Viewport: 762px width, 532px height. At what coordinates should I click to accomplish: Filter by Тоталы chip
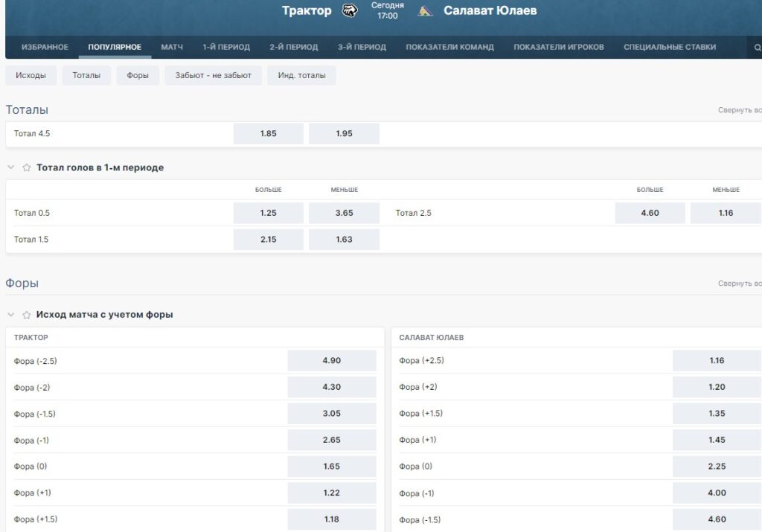tap(86, 75)
